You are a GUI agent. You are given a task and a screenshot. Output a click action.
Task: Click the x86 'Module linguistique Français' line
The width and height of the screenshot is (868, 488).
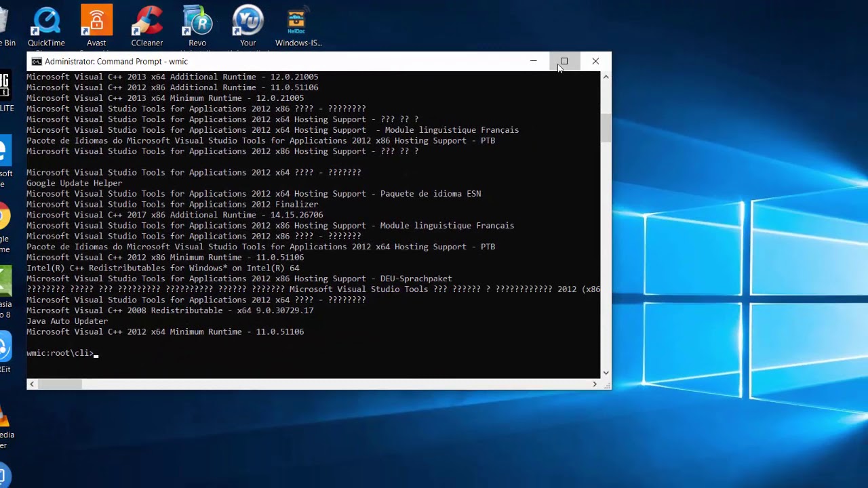click(x=271, y=225)
